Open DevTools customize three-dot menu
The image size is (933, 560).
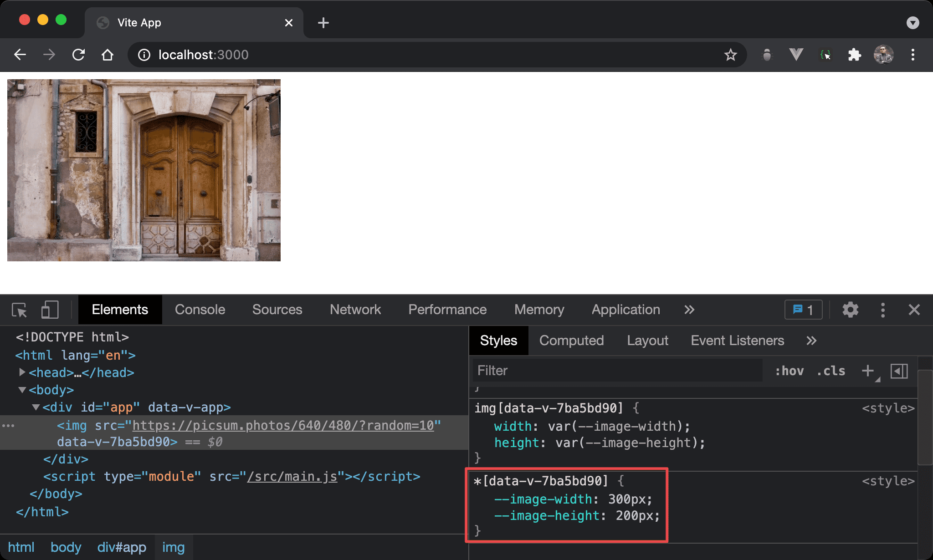tap(883, 310)
